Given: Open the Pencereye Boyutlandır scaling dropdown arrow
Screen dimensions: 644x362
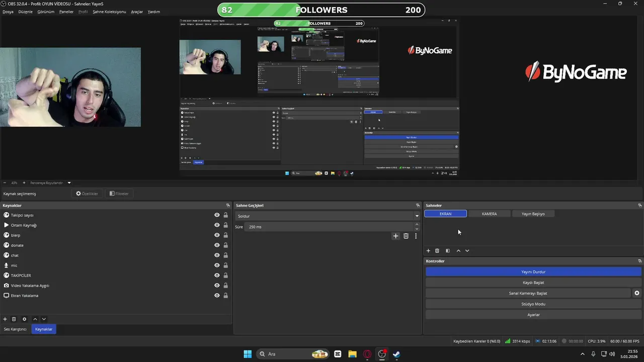Looking at the screenshot, I should (x=69, y=183).
